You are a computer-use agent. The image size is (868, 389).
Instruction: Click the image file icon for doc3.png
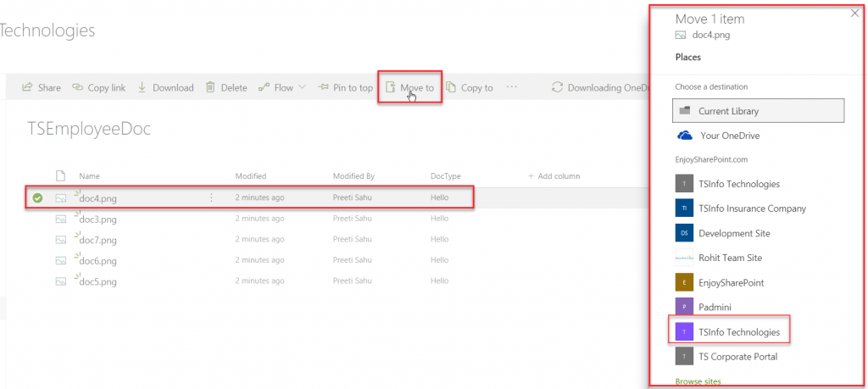click(61, 219)
